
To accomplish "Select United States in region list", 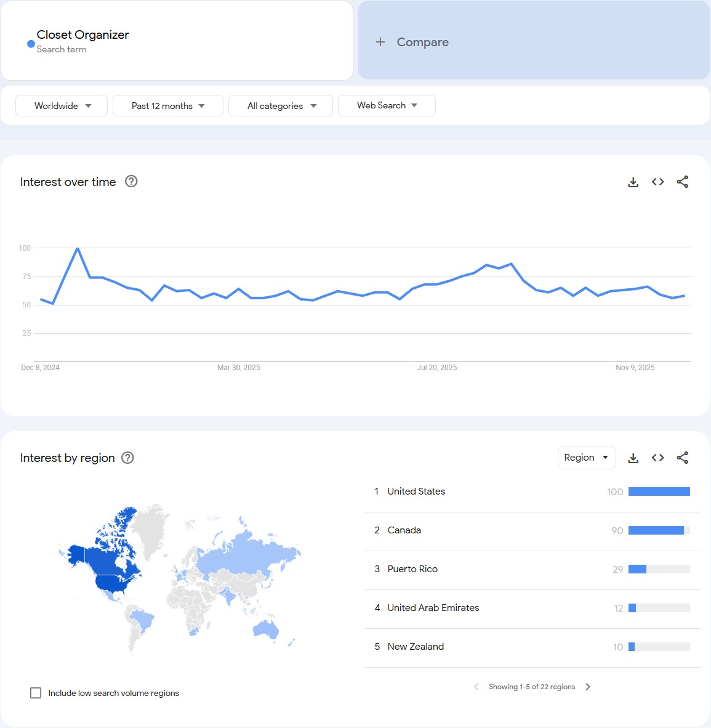I will click(x=416, y=491).
